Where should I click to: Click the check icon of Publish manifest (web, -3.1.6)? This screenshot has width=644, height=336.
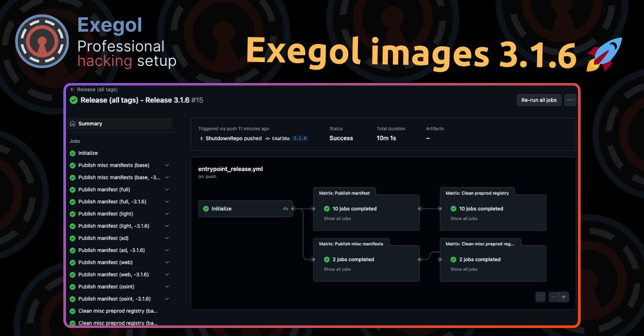pyautogui.click(x=73, y=274)
